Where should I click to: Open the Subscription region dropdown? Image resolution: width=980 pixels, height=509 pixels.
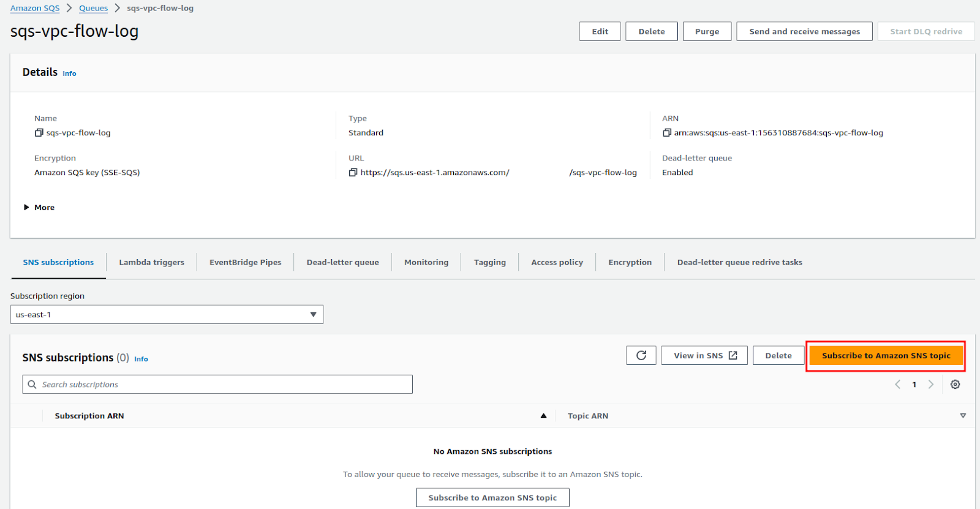(x=167, y=315)
